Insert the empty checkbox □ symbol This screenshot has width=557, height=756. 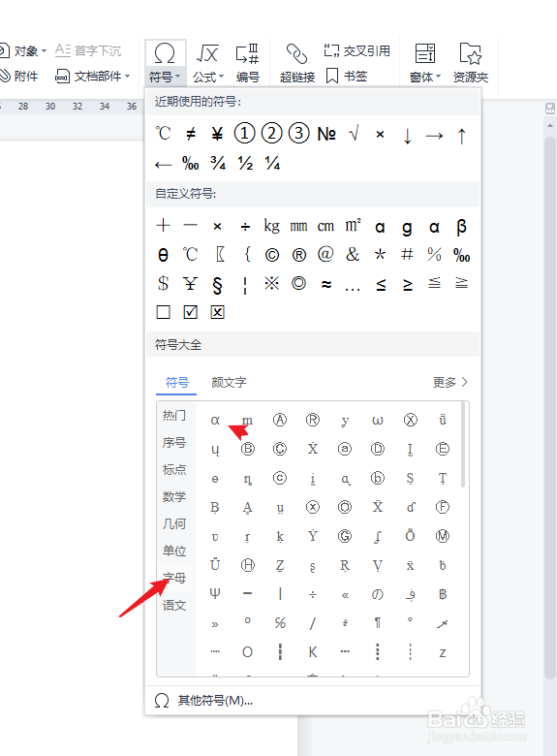(164, 312)
